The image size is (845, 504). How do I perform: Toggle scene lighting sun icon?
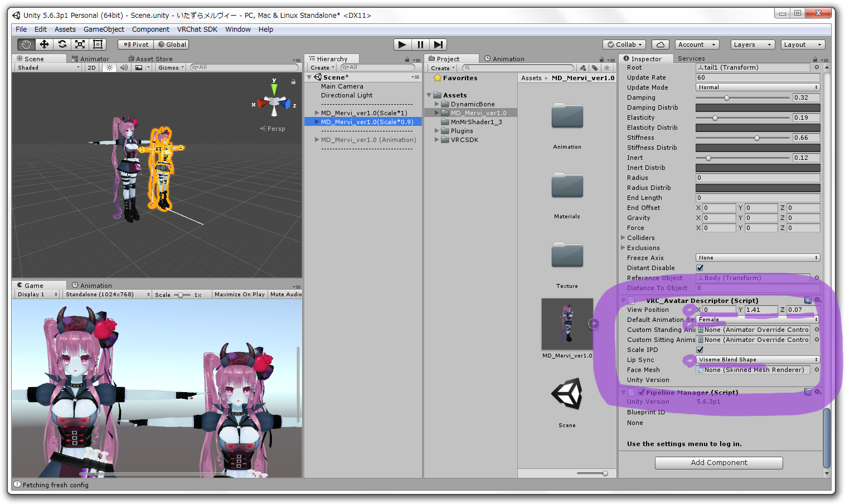click(x=109, y=67)
